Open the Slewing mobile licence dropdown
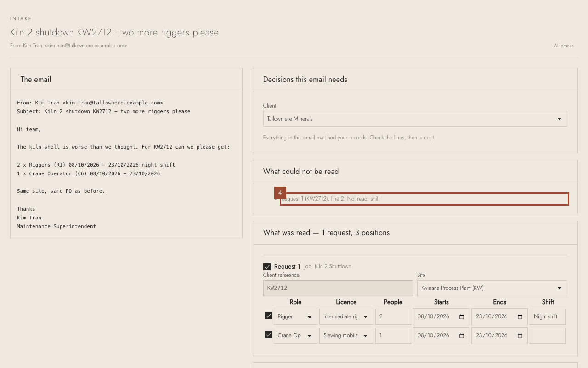 point(346,336)
